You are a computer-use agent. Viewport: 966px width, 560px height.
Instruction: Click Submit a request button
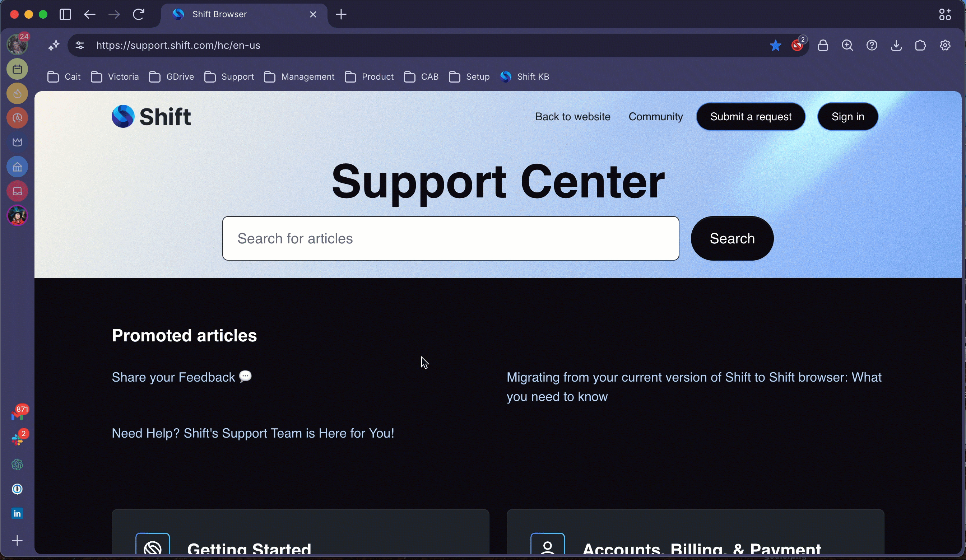[751, 117]
